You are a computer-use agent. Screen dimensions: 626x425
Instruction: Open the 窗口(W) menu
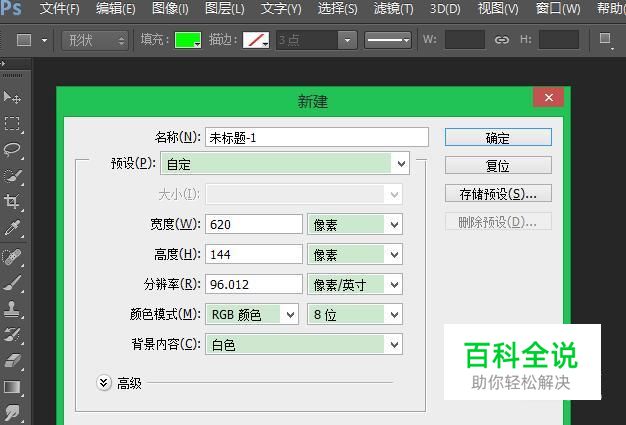558,8
